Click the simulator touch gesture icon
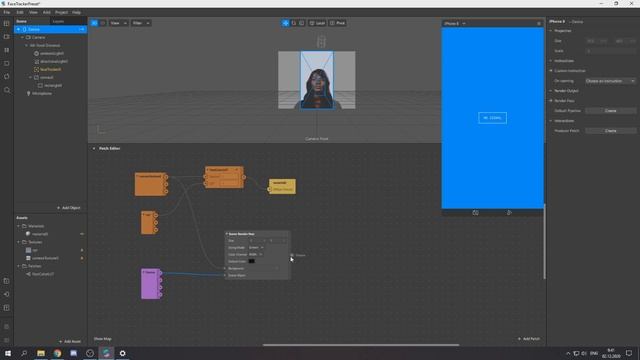 pyautogui.click(x=509, y=213)
